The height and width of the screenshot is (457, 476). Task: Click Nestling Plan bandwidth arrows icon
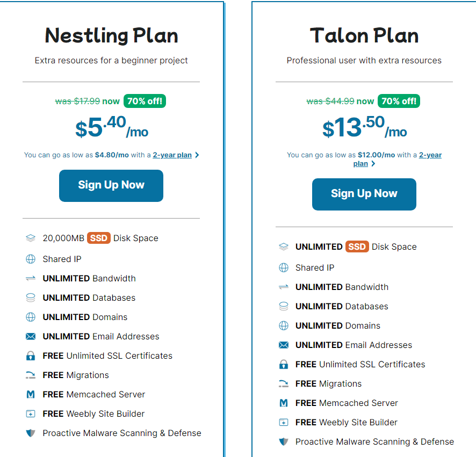pyautogui.click(x=31, y=278)
